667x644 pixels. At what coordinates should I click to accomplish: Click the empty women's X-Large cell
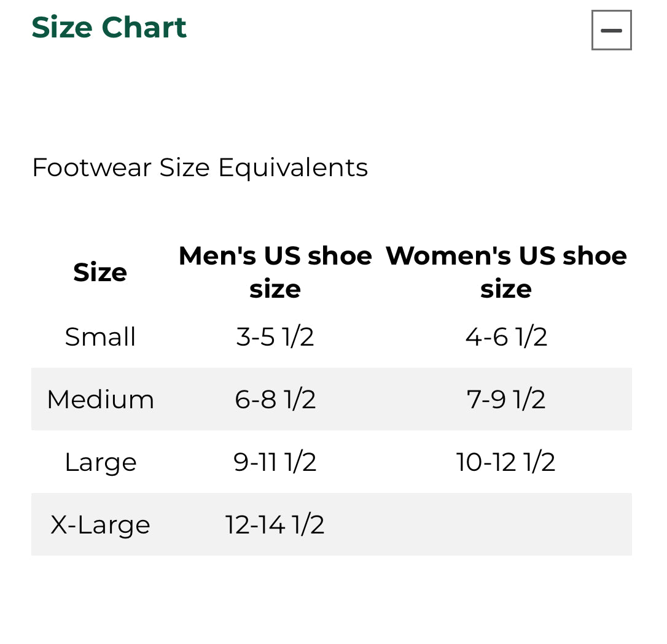506,525
